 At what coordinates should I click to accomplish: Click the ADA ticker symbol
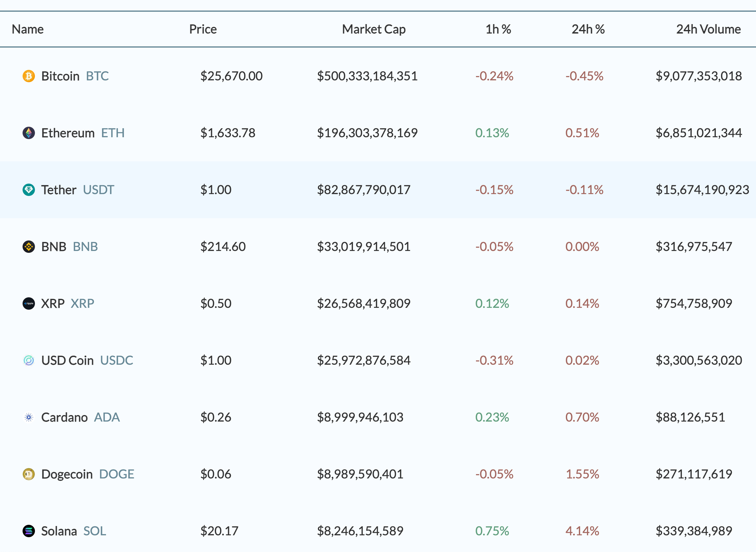(107, 417)
